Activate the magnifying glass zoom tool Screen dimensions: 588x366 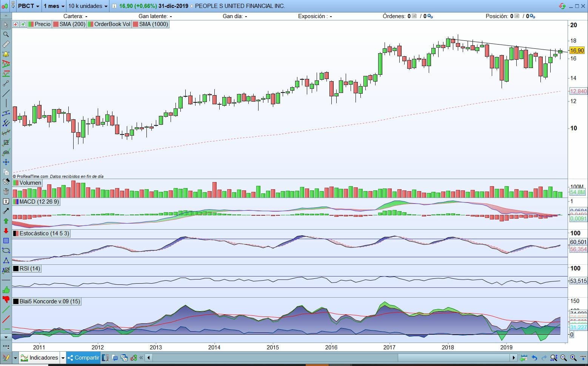[6, 34]
